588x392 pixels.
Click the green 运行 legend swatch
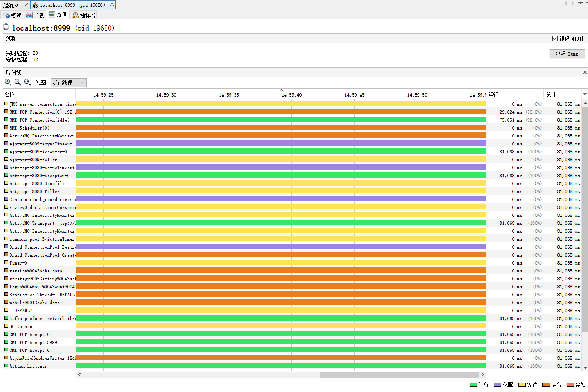(473, 384)
